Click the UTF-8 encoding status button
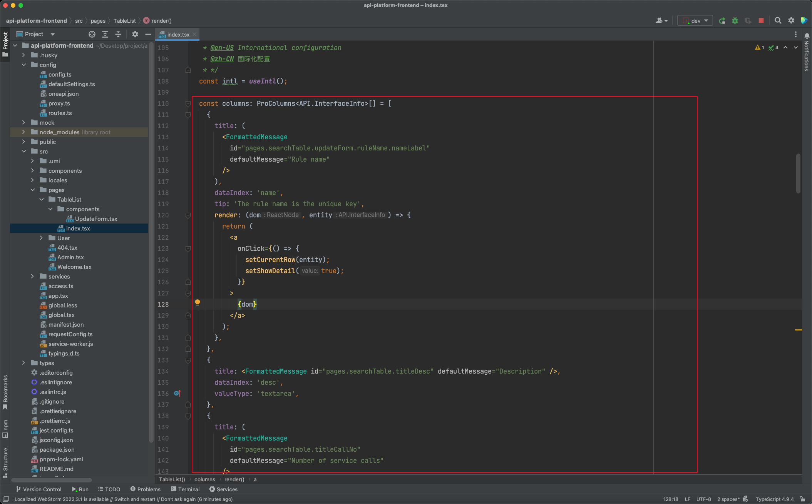Screen dimensions: 812x504 703,499
